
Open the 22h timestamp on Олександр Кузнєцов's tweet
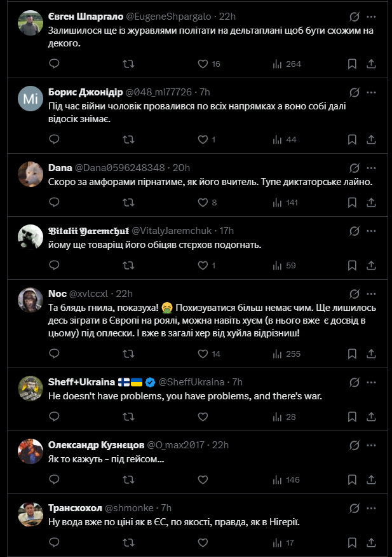click(220, 445)
